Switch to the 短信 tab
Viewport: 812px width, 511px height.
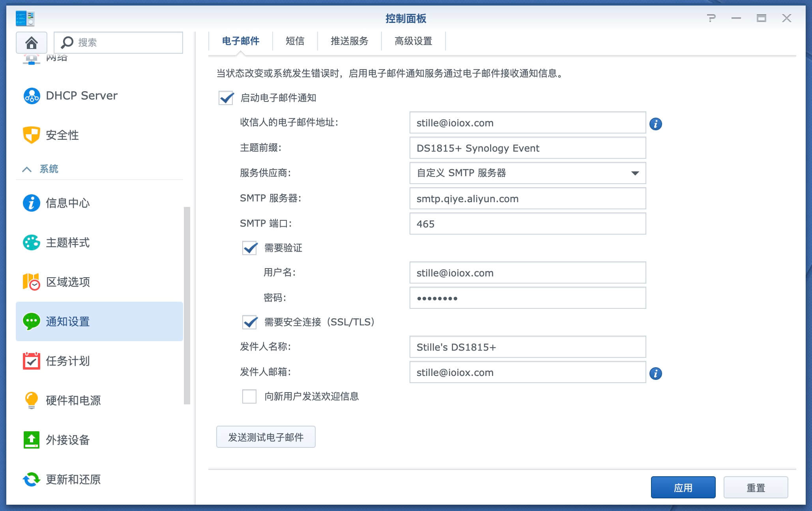coord(294,41)
